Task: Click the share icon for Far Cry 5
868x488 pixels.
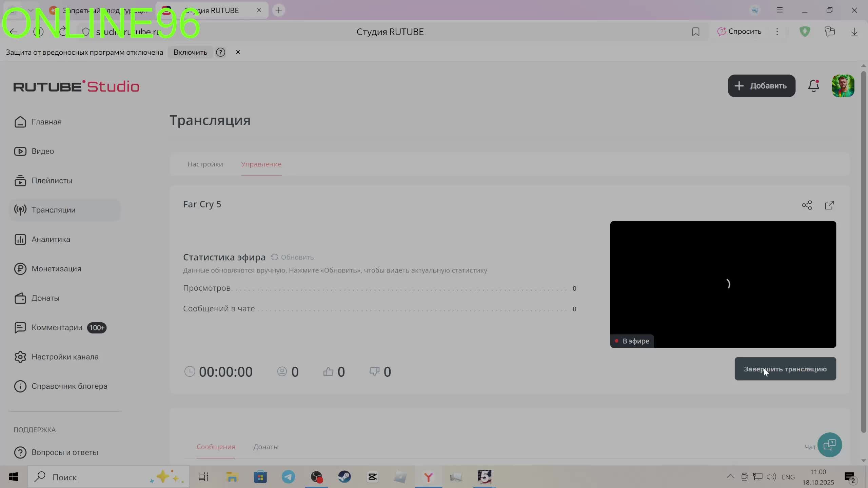Action: click(807, 205)
